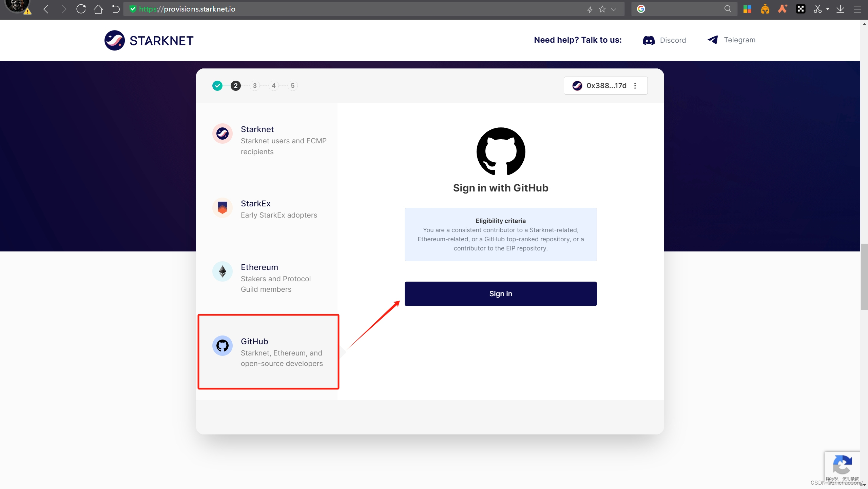The image size is (868, 489).
Task: Open the browser hamburger menu
Action: tap(857, 9)
